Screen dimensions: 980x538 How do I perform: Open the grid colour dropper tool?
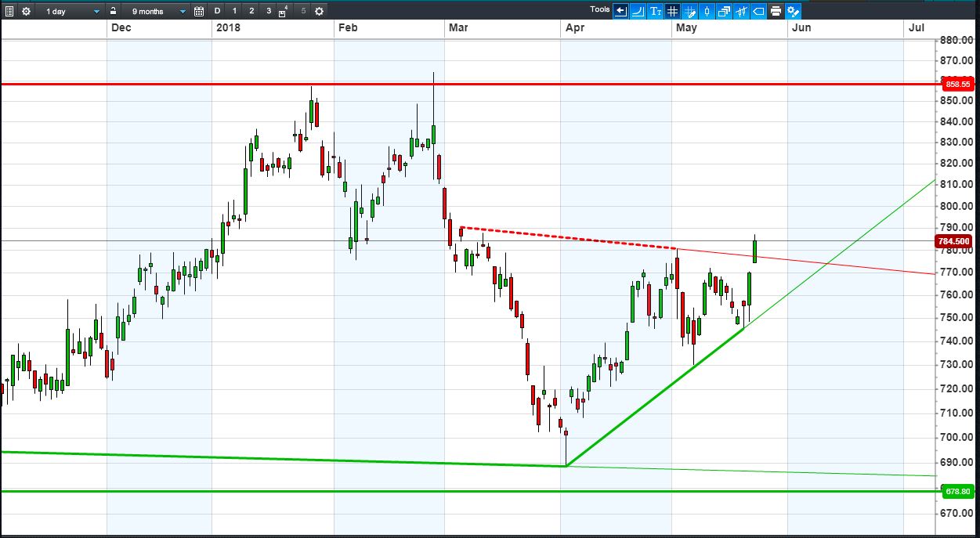(x=689, y=11)
